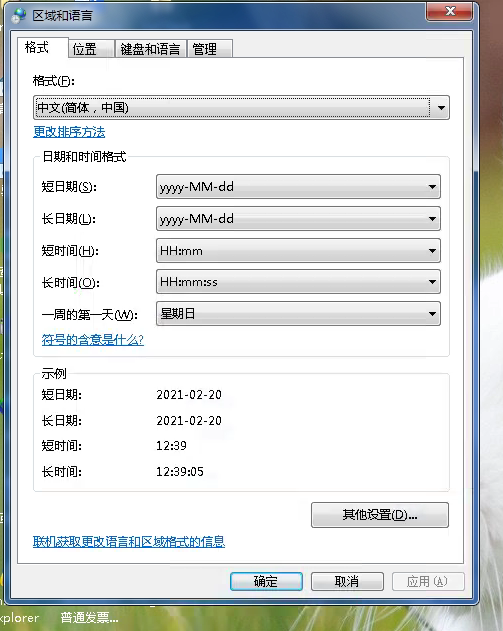503x631 pixels.
Task: Select the 管理 tab
Action: pos(209,49)
